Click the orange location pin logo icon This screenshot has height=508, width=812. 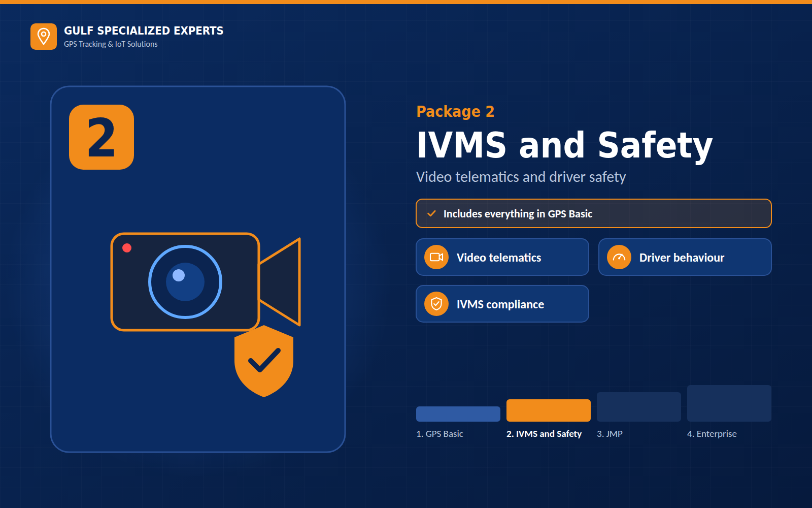click(44, 37)
